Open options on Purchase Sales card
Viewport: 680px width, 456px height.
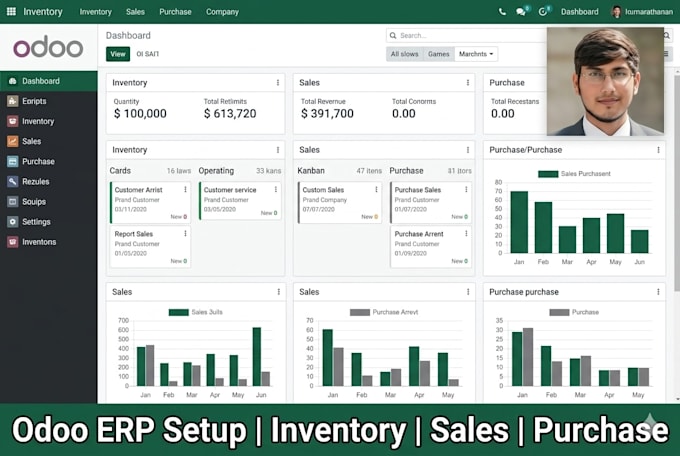(x=466, y=190)
